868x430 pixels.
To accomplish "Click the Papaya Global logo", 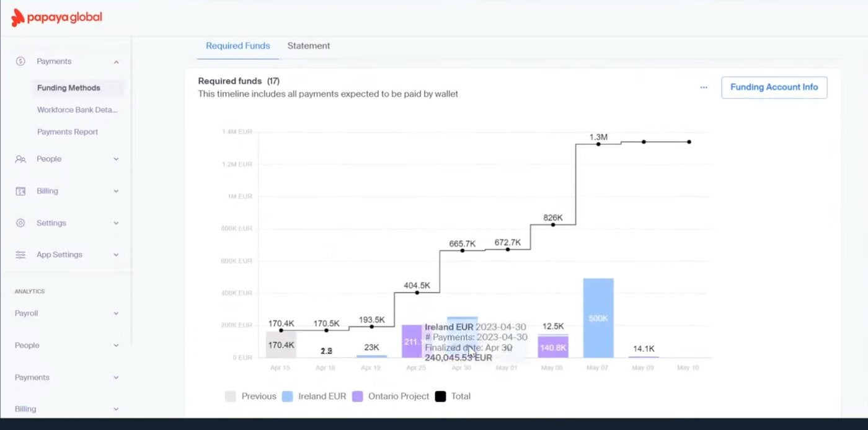I will pos(56,17).
